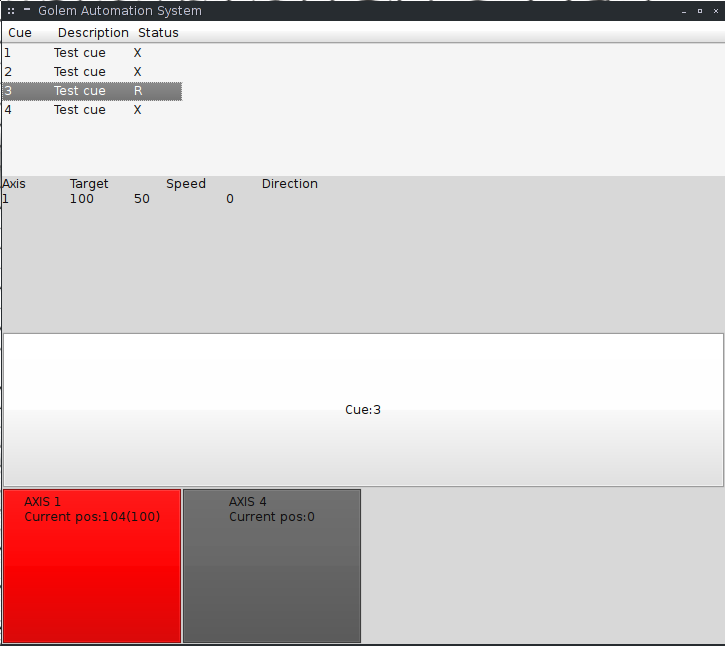Click the R status of cue 3
Image resolution: width=725 pixels, height=646 pixels.
tap(138, 91)
